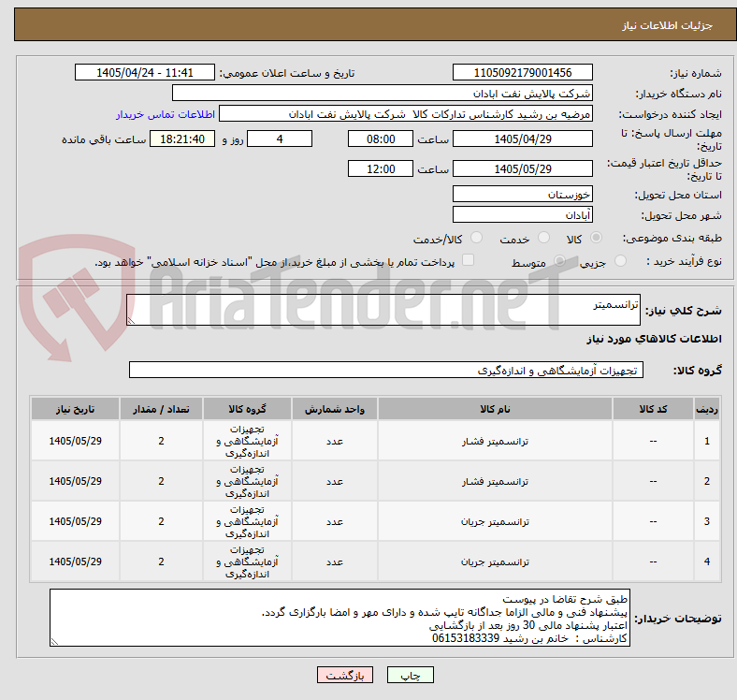Click the need number field 1105092179001456
Screen dimensions: 737x700
point(522,72)
